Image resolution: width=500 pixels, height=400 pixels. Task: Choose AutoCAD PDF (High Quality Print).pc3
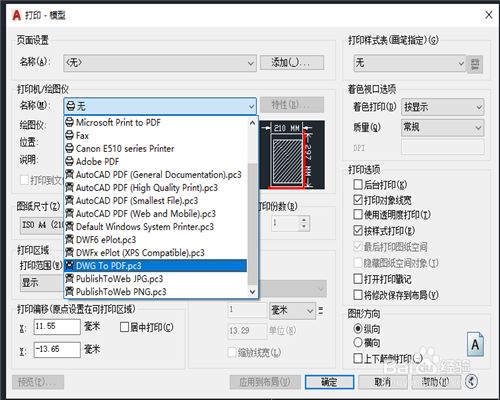156,187
